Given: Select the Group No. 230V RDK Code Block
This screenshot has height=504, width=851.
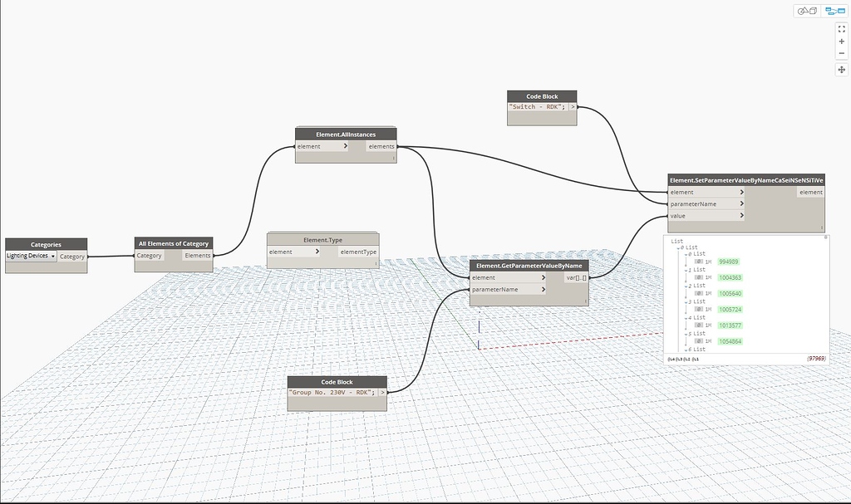Looking at the screenshot, I should click(337, 382).
